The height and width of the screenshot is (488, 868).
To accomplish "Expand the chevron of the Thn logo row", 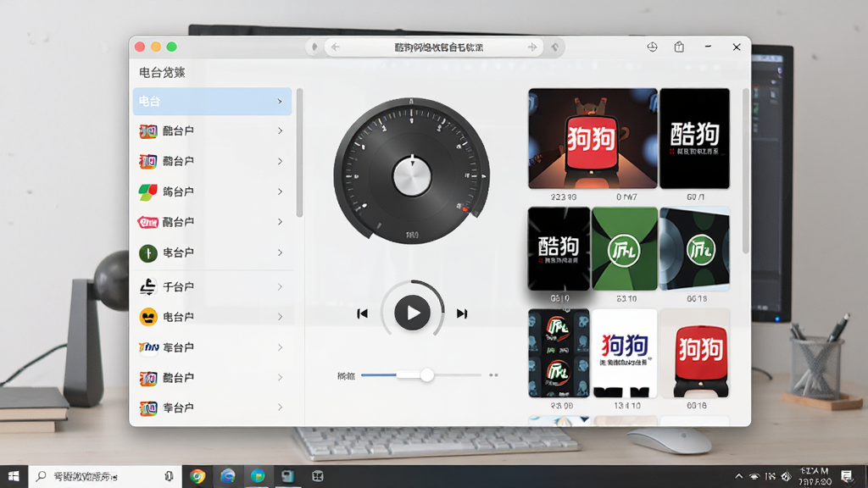I will (x=280, y=347).
